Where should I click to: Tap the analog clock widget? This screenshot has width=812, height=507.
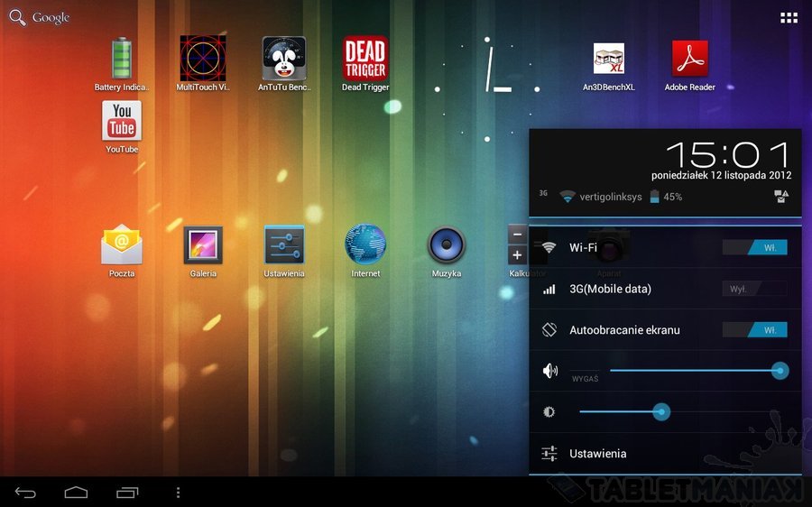[487, 89]
